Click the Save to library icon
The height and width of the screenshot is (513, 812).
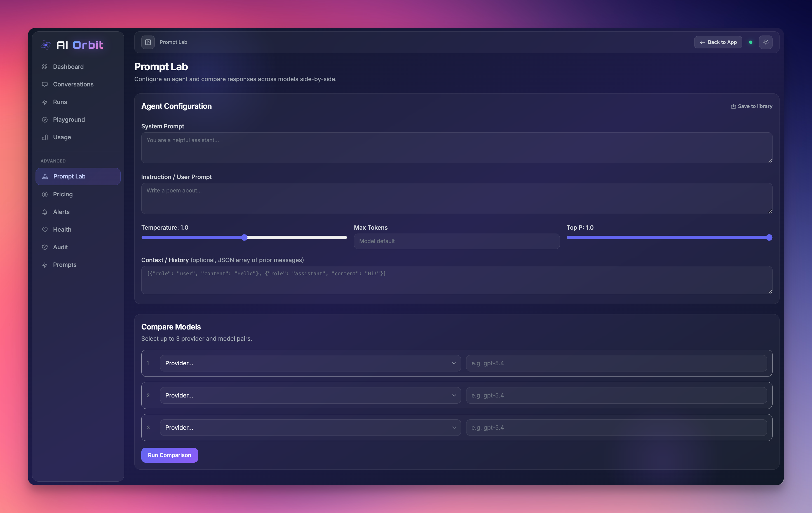[x=733, y=107]
